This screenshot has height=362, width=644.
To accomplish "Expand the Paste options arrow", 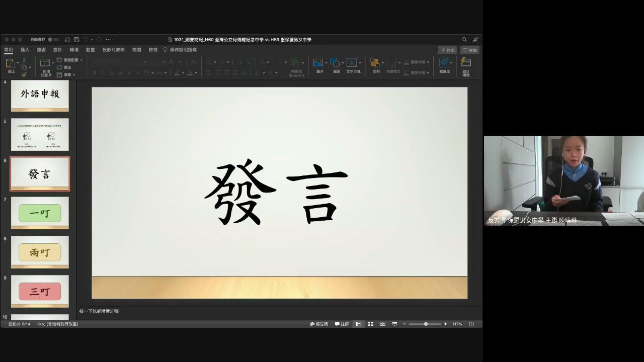I will click(x=18, y=63).
